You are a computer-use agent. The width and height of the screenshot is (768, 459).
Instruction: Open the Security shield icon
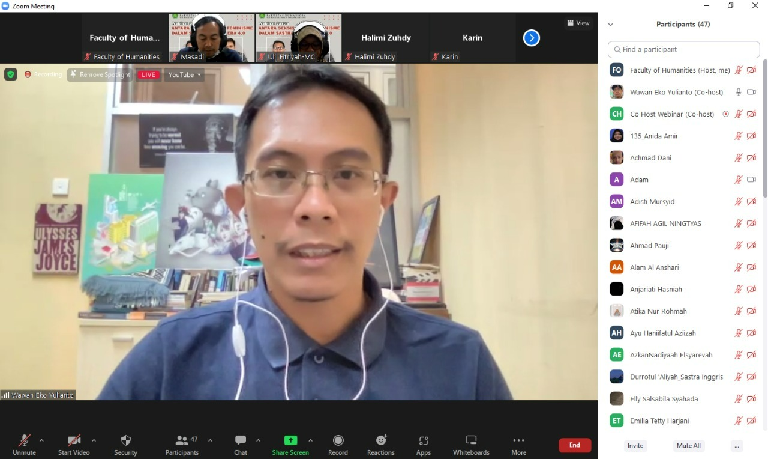tap(126, 440)
